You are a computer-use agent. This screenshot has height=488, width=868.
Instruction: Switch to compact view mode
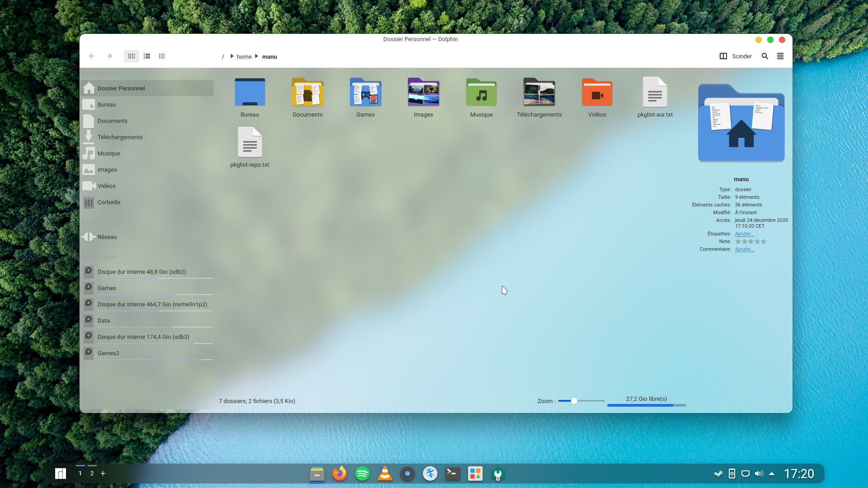point(162,56)
